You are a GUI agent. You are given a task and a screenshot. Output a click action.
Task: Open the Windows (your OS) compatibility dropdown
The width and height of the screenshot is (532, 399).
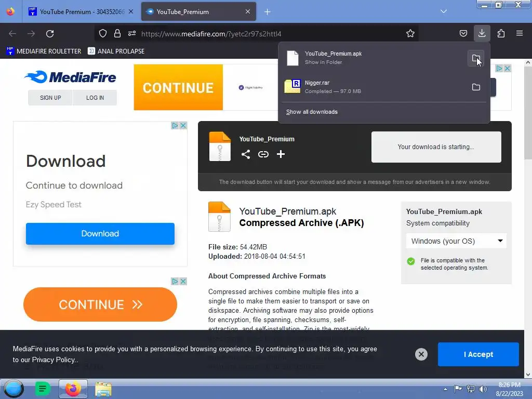pos(456,241)
